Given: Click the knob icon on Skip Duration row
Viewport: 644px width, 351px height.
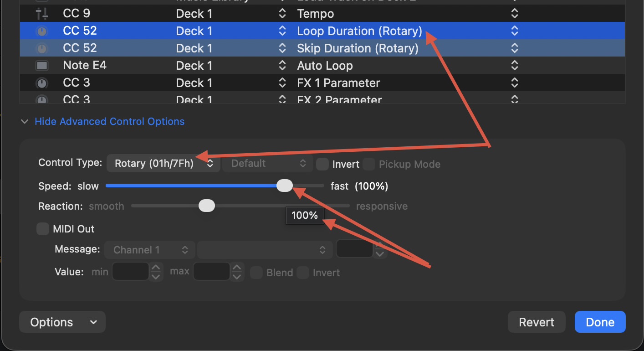Looking at the screenshot, I should coord(42,48).
